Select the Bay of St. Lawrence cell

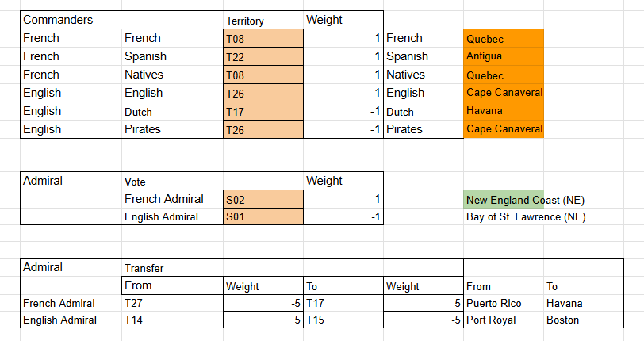pyautogui.click(x=526, y=216)
